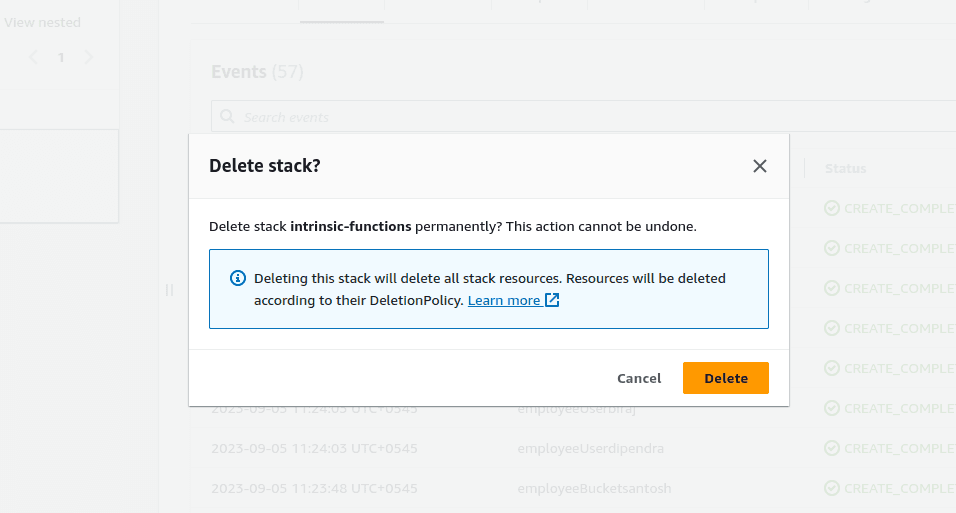This screenshot has width=956, height=513.
Task: Click the Status column header
Action: coord(845,168)
